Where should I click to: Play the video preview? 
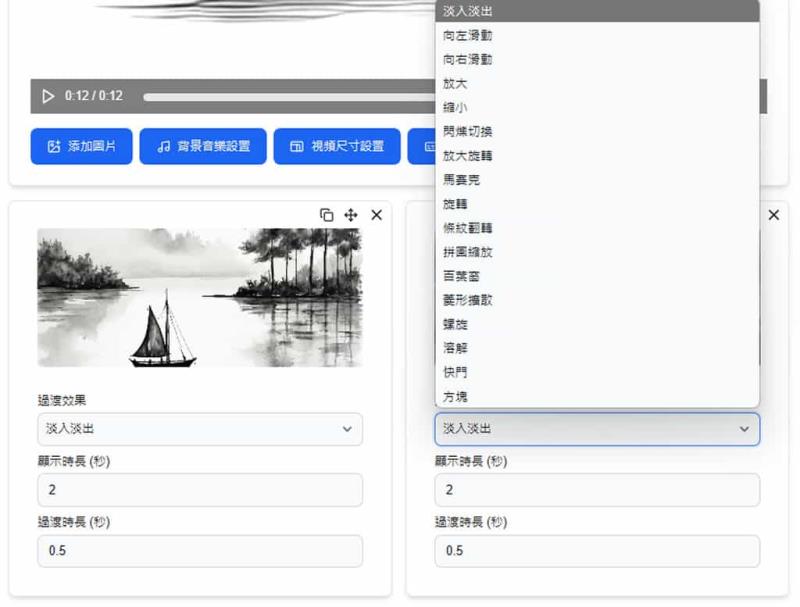pyautogui.click(x=48, y=96)
